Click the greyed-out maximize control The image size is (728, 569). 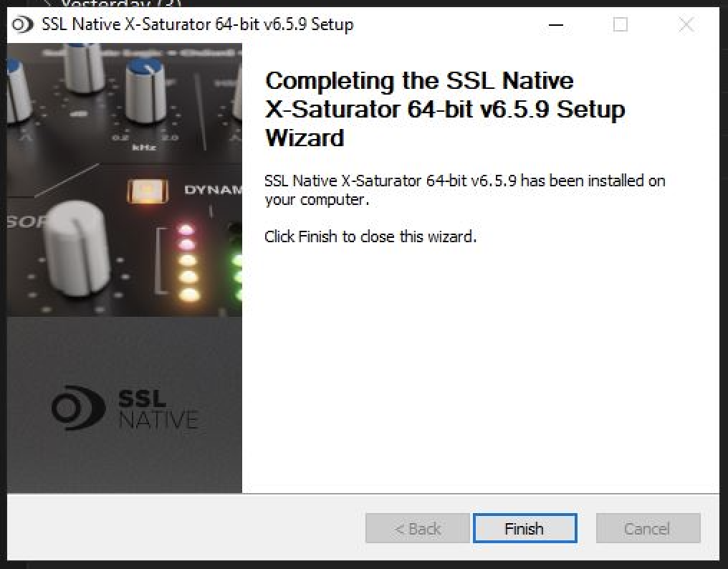click(x=621, y=24)
